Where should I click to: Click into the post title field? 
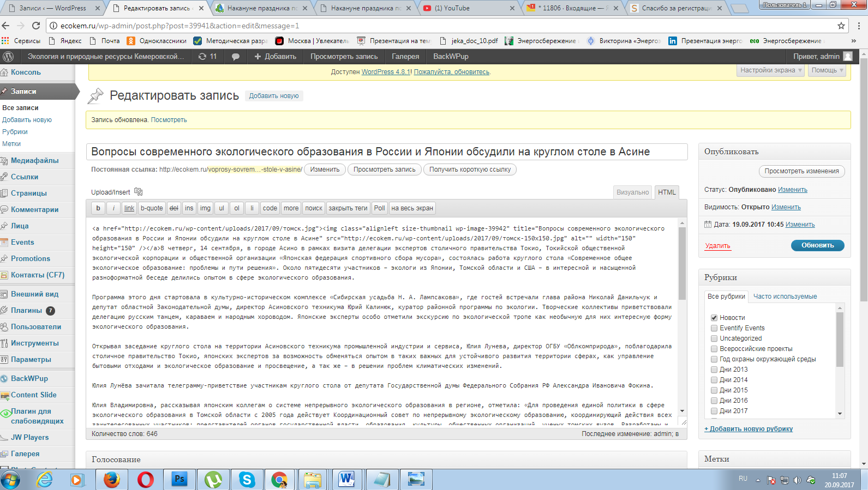click(x=387, y=152)
